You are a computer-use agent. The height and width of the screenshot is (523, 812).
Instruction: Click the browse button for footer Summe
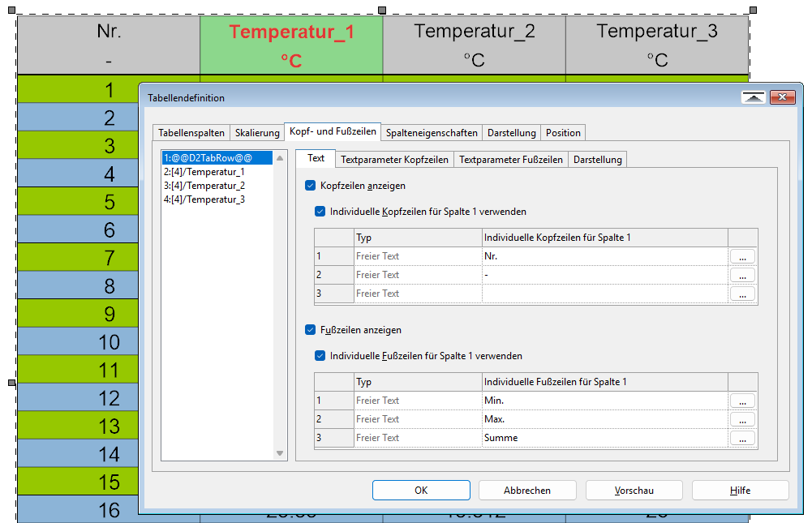742,438
